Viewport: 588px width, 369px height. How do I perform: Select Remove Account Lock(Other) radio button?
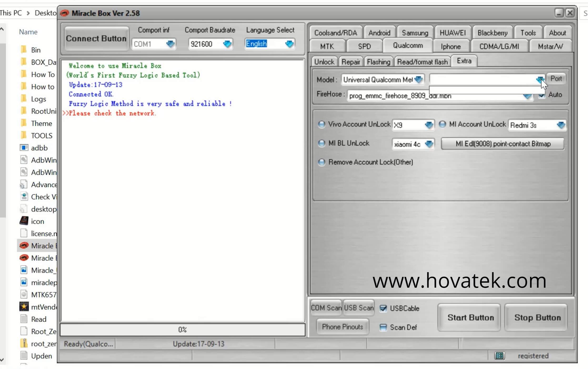321,162
